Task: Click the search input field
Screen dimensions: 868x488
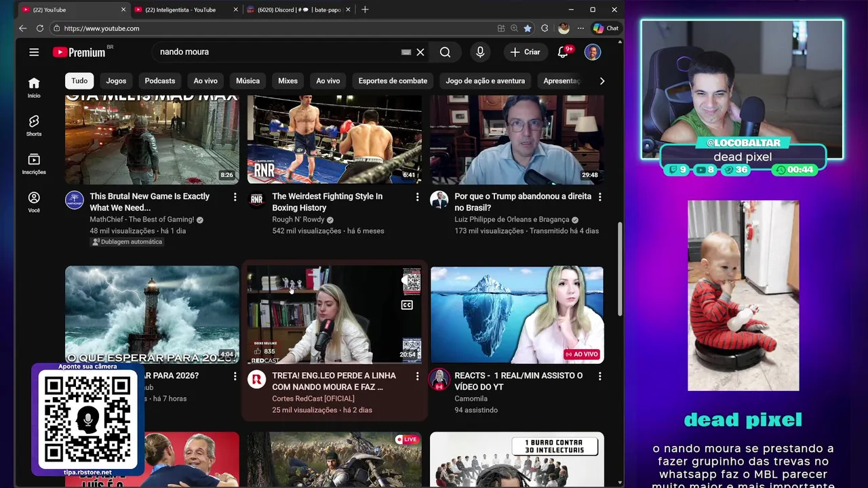Action: (x=278, y=52)
